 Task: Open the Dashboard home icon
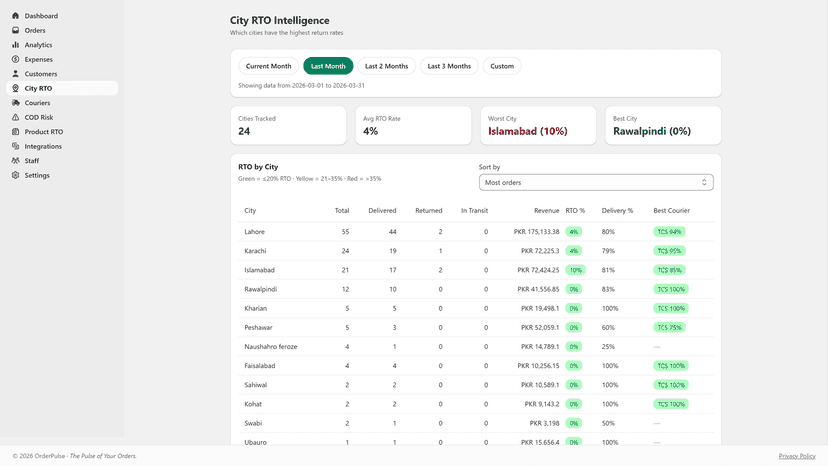(15, 16)
